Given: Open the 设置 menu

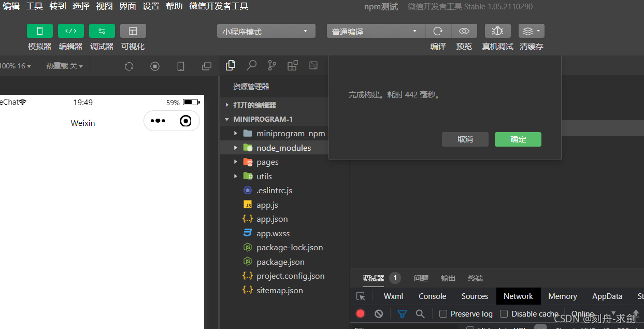Looking at the screenshot, I should (x=151, y=6).
